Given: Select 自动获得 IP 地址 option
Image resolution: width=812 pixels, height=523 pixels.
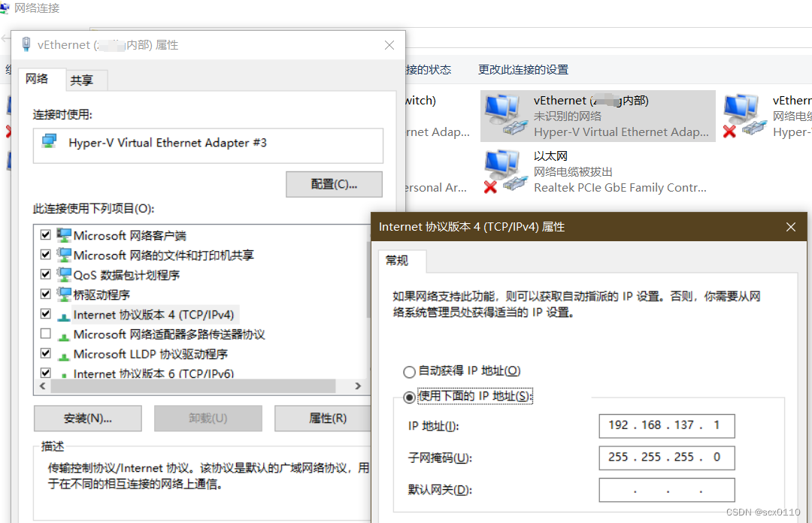Looking at the screenshot, I should click(x=409, y=370).
